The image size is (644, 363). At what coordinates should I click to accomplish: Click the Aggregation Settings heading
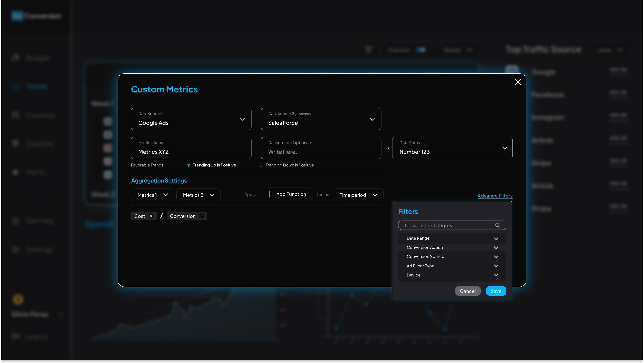[159, 180]
